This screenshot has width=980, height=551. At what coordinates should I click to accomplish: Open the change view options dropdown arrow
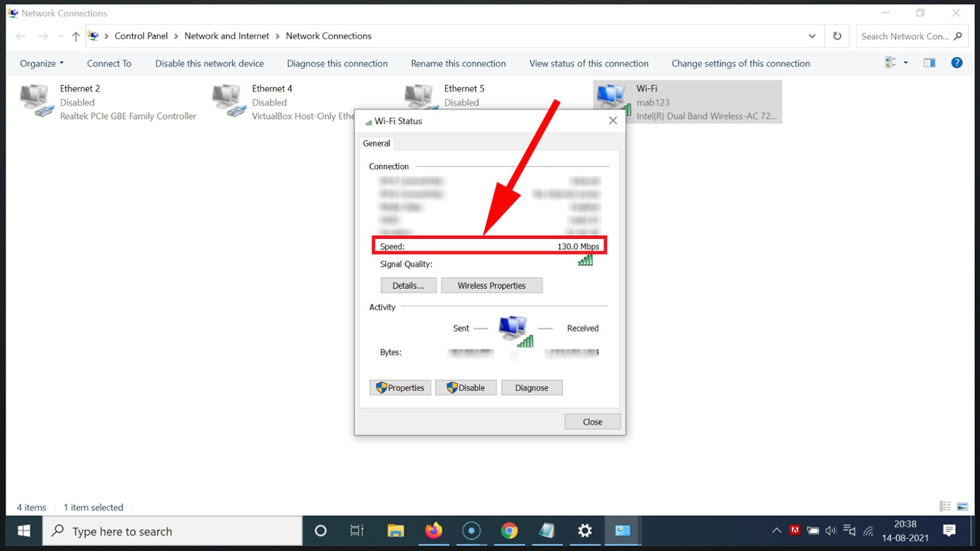pos(905,63)
